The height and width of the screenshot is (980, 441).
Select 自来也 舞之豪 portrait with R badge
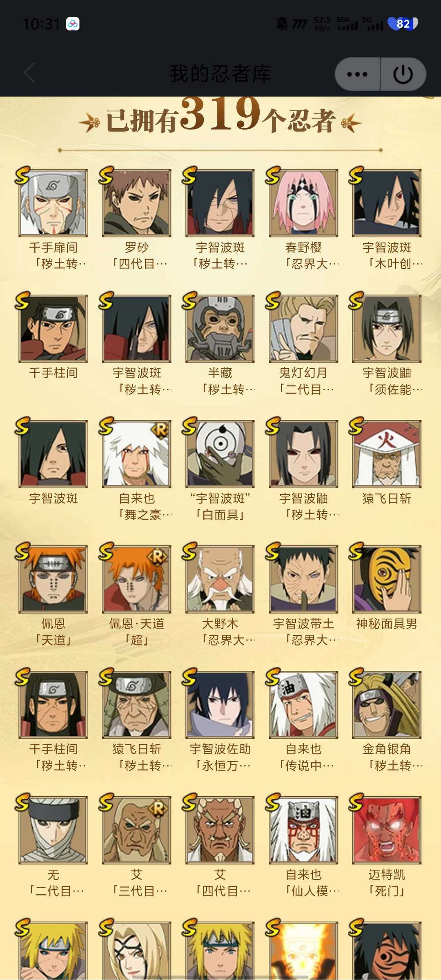(x=136, y=454)
